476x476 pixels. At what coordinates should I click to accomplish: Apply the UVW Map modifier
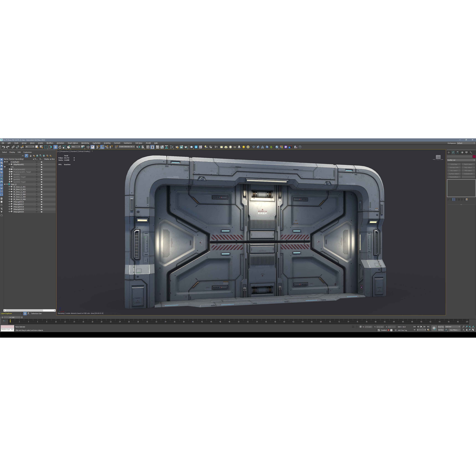tap(454, 165)
